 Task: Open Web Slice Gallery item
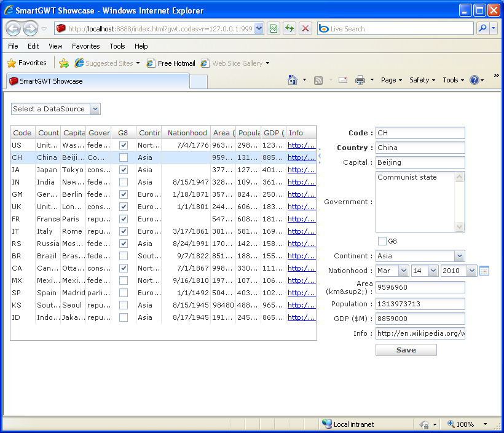tap(235, 63)
